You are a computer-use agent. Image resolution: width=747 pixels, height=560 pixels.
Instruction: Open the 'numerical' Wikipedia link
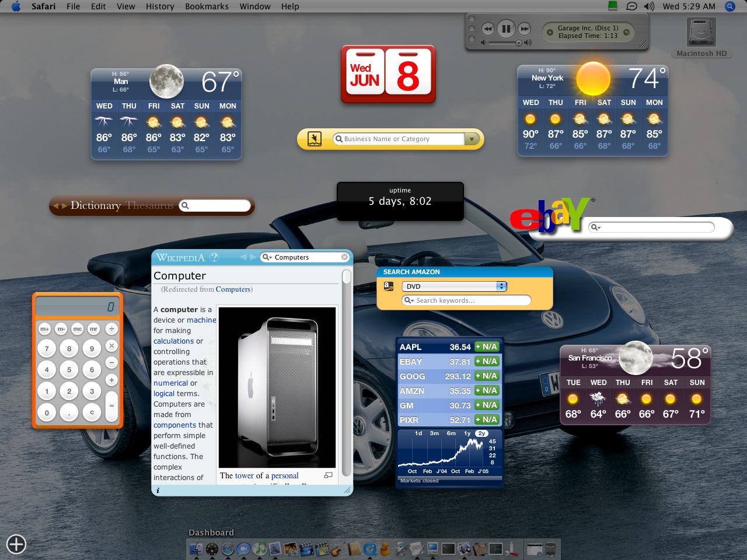pos(170,383)
